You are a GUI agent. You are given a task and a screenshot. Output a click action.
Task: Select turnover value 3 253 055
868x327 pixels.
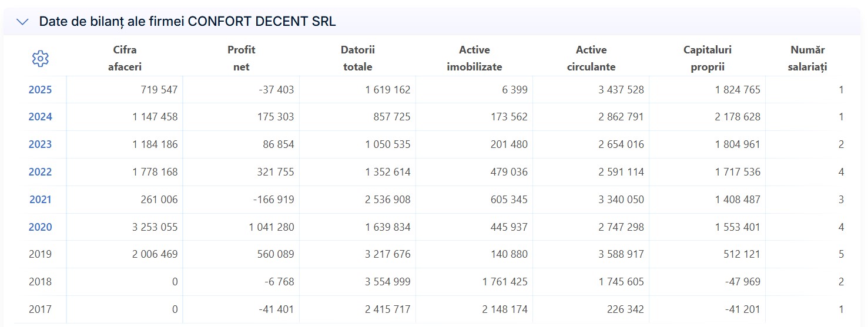pos(155,227)
